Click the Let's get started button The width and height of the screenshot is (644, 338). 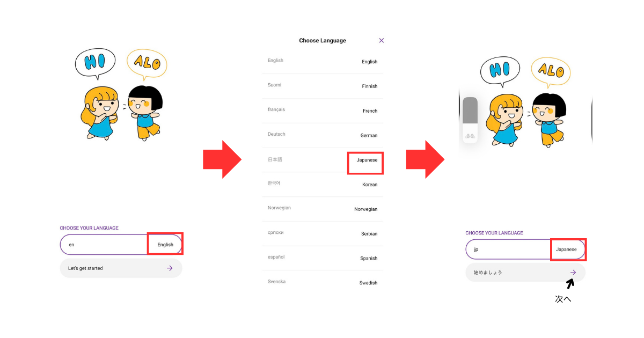click(121, 268)
